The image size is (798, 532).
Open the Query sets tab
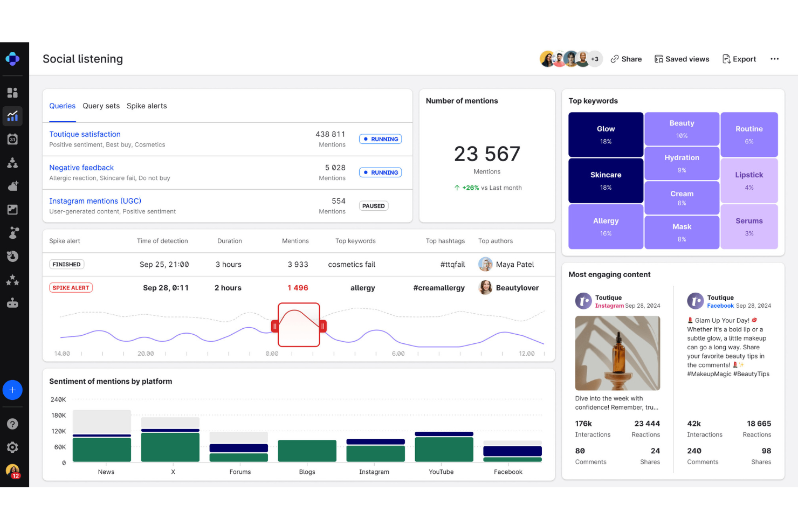tap(101, 106)
